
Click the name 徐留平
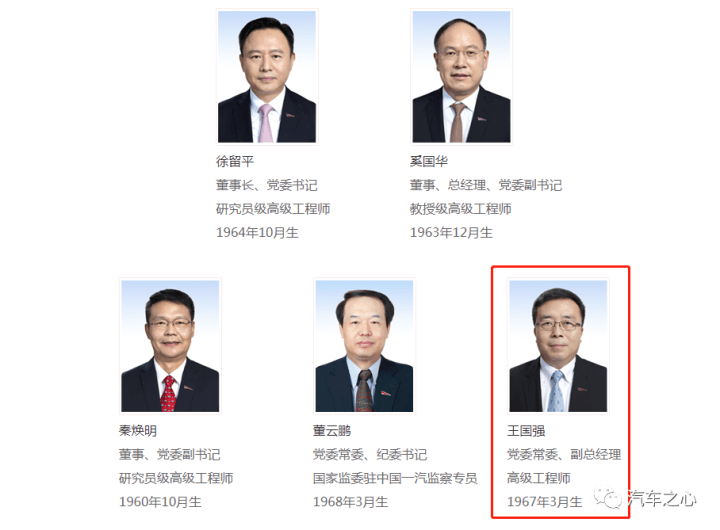[x=235, y=161]
